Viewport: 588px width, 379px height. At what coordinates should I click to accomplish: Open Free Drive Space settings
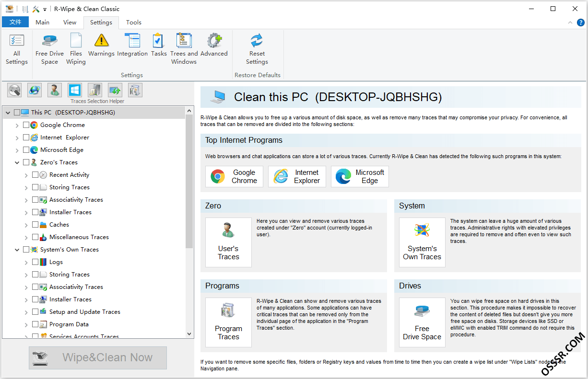tap(49, 49)
